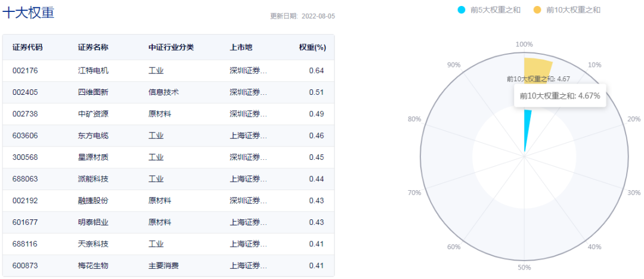644x279 pixels.
Task: Click the 0.45 weight value
Action: tap(316, 157)
